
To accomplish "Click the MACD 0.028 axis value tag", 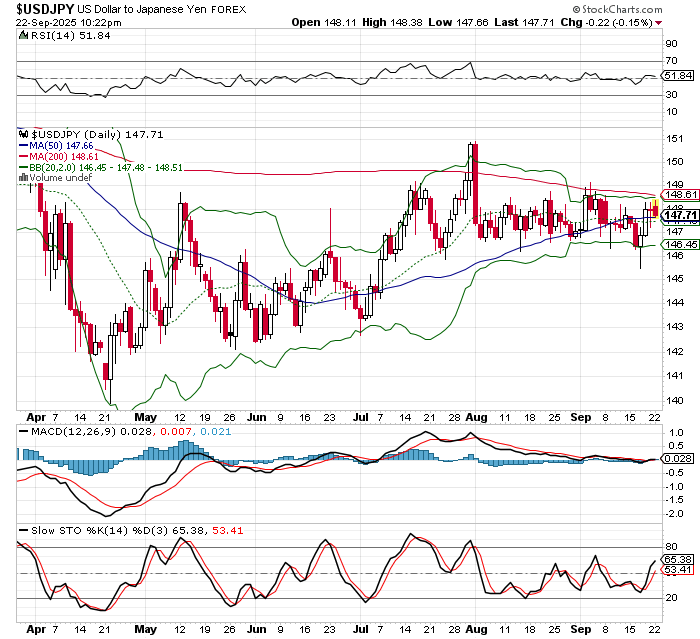I will coord(678,458).
